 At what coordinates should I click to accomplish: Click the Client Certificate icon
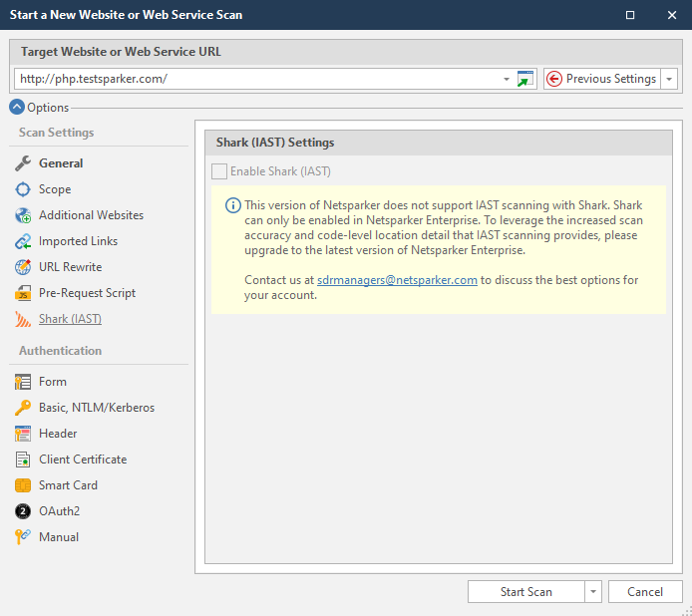23,460
